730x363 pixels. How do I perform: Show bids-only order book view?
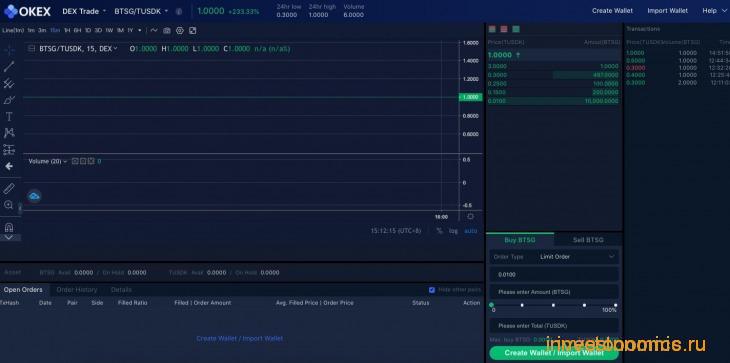click(516, 29)
